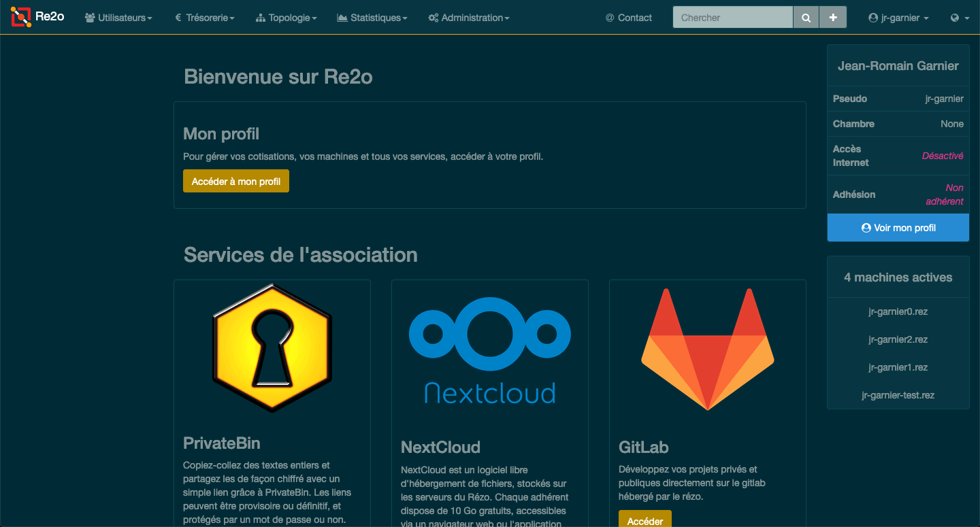
Task: Click the Désactivé internet access status
Action: tap(943, 156)
